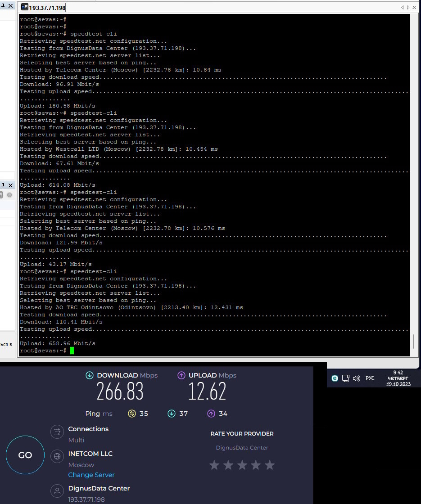Click the Connections multi icon
Screen dimensions: 421x504
(57, 432)
